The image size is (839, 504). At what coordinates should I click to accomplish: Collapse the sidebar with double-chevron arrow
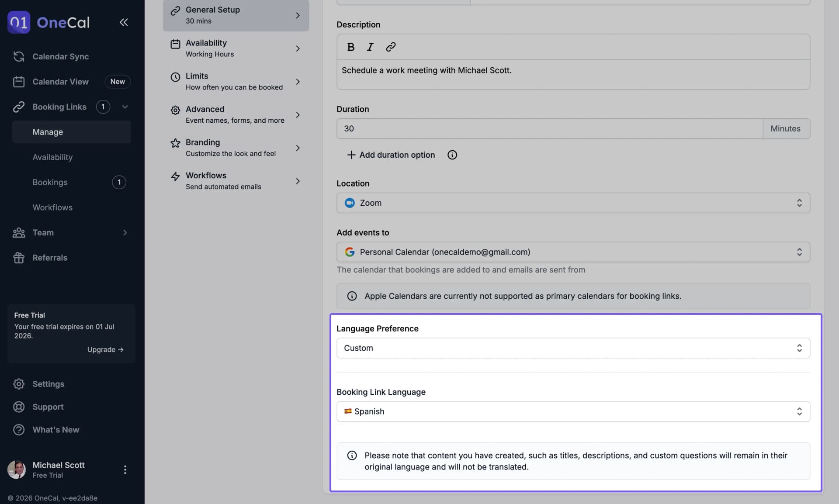(124, 22)
